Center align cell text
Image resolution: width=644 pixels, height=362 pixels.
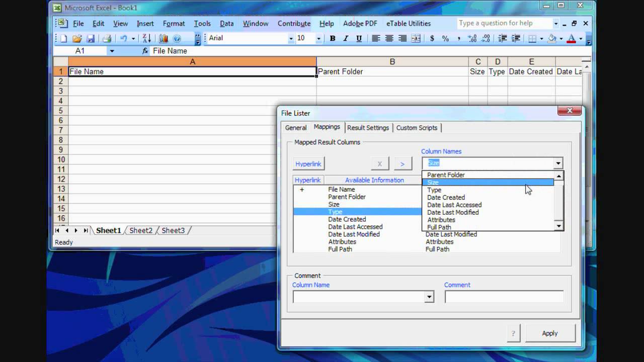click(x=389, y=38)
